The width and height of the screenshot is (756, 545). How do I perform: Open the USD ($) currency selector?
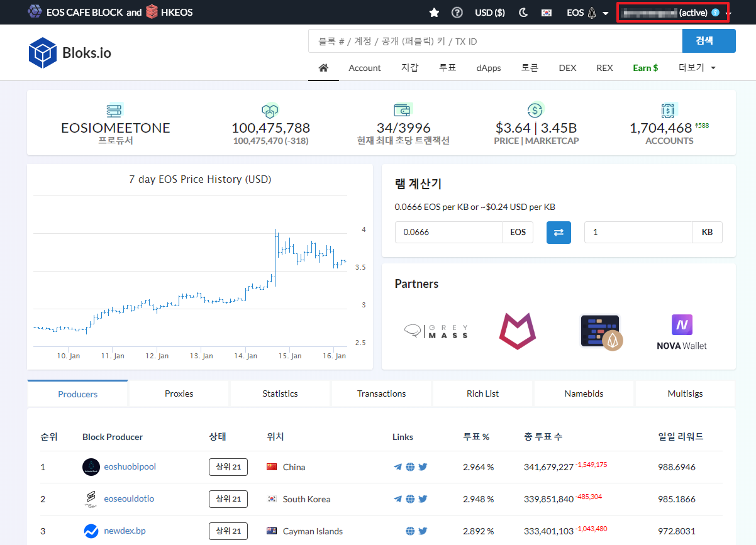(x=490, y=13)
